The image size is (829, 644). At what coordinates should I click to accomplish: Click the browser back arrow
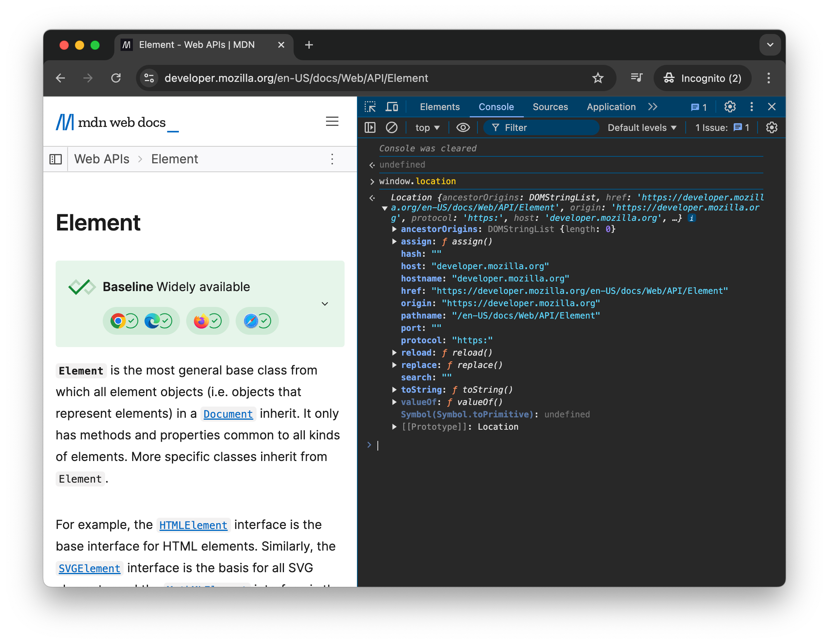click(61, 78)
